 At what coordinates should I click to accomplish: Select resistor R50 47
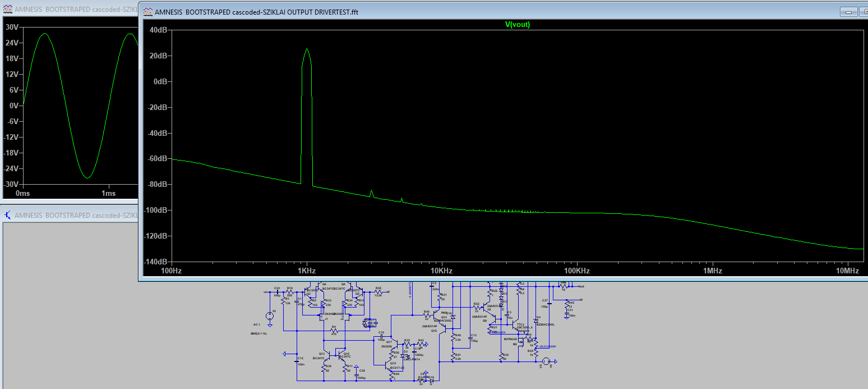(x=391, y=354)
